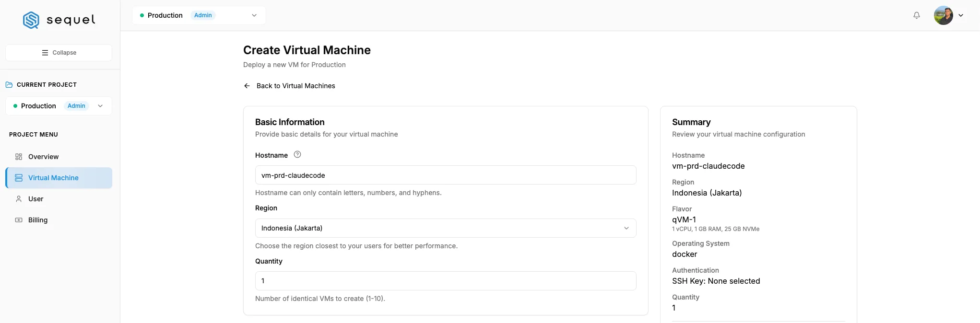
Task: Expand the top bar Production project dropdown
Action: tap(199, 15)
